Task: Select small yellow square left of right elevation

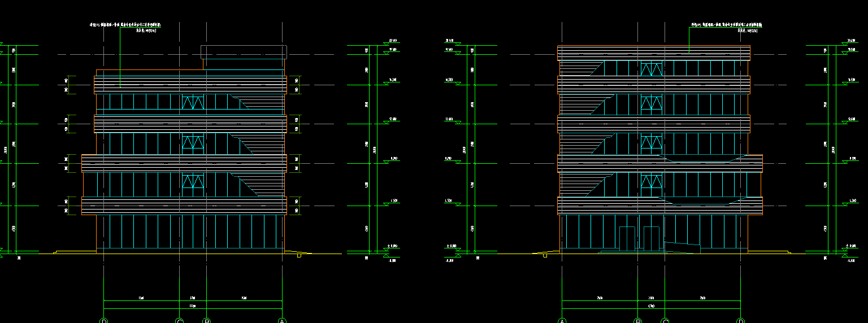Action: [x=545, y=256]
